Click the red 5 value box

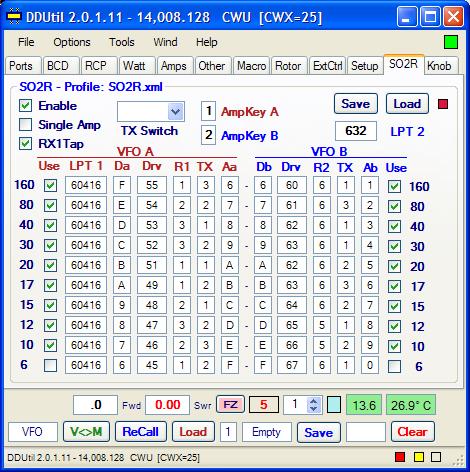point(264,405)
